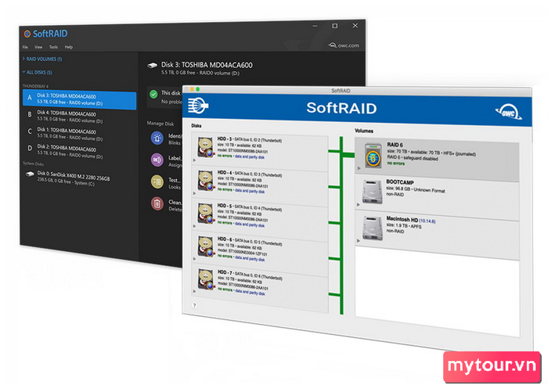
Task: Click the HDD - 5 disk icon
Action: click(206, 214)
